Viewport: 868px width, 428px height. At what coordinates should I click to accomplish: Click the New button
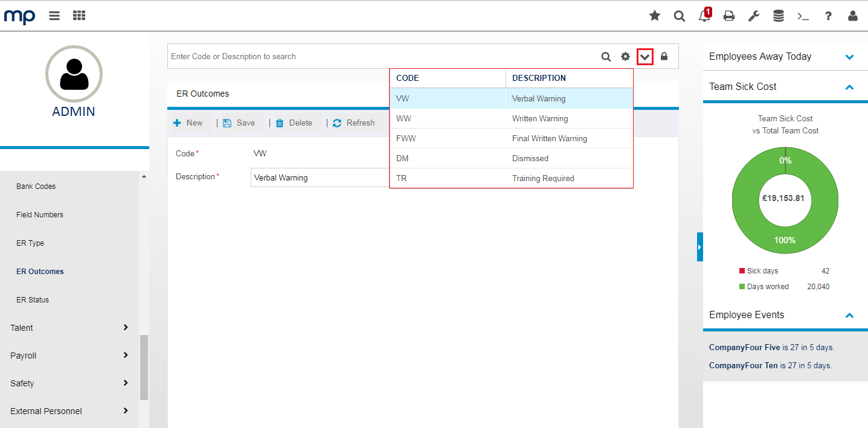pos(188,123)
